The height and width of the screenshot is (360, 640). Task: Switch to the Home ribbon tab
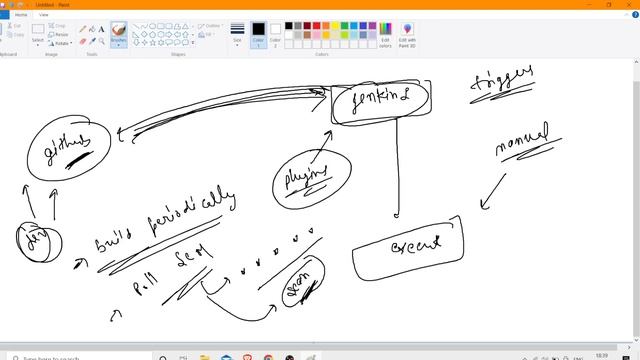(21, 15)
